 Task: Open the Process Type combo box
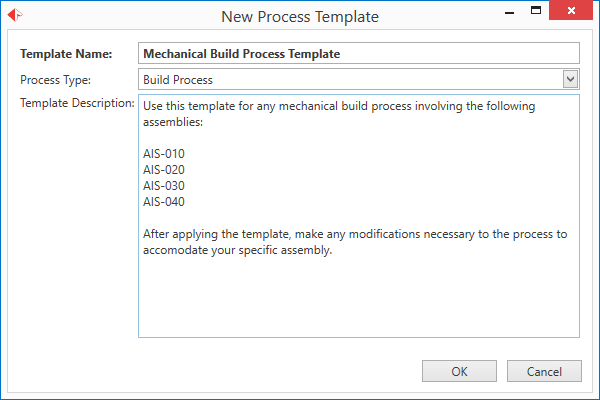[350, 79]
